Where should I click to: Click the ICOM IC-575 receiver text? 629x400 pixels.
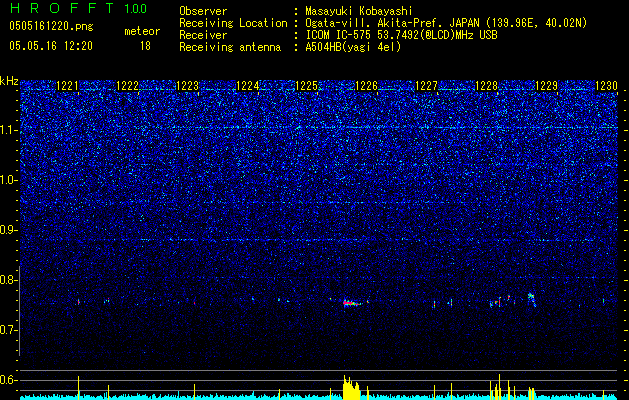point(401,35)
